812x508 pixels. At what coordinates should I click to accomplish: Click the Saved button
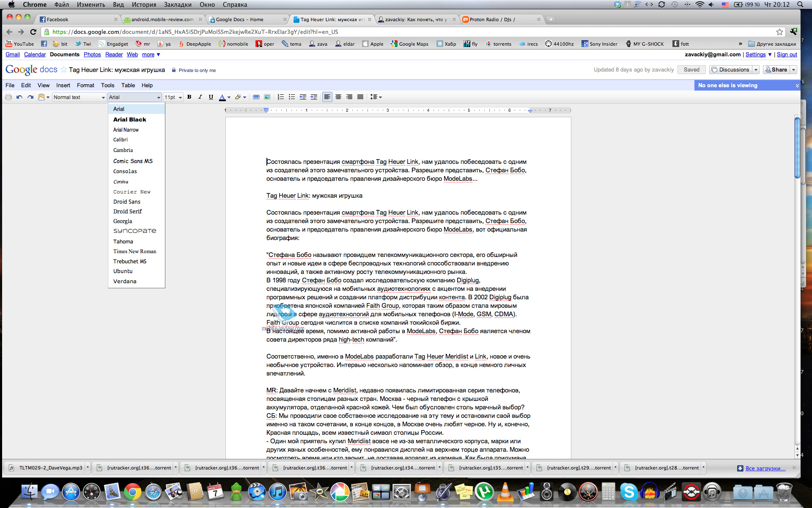tap(691, 69)
